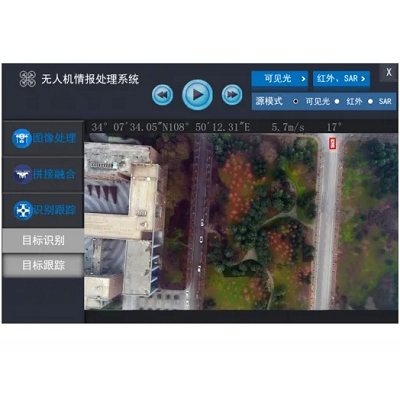Screen dimensions: 400x400
Task: Collapse the 识别跟踪 section label
Action: click(55, 210)
